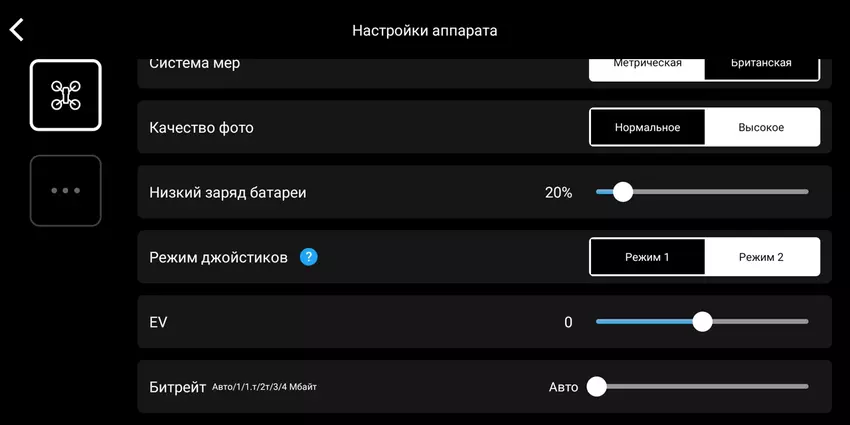Open the three-dots more settings tab
Image resolution: width=850 pixels, height=425 pixels.
point(65,190)
